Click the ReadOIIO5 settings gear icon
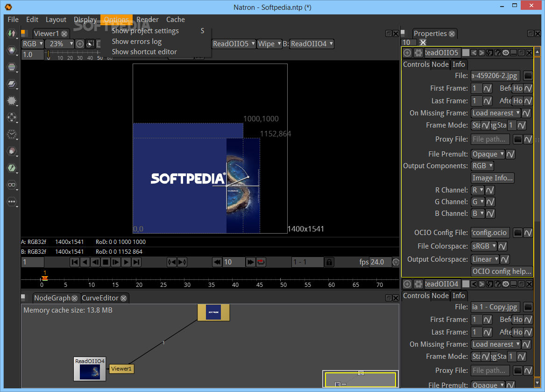545x392 pixels. pos(418,53)
